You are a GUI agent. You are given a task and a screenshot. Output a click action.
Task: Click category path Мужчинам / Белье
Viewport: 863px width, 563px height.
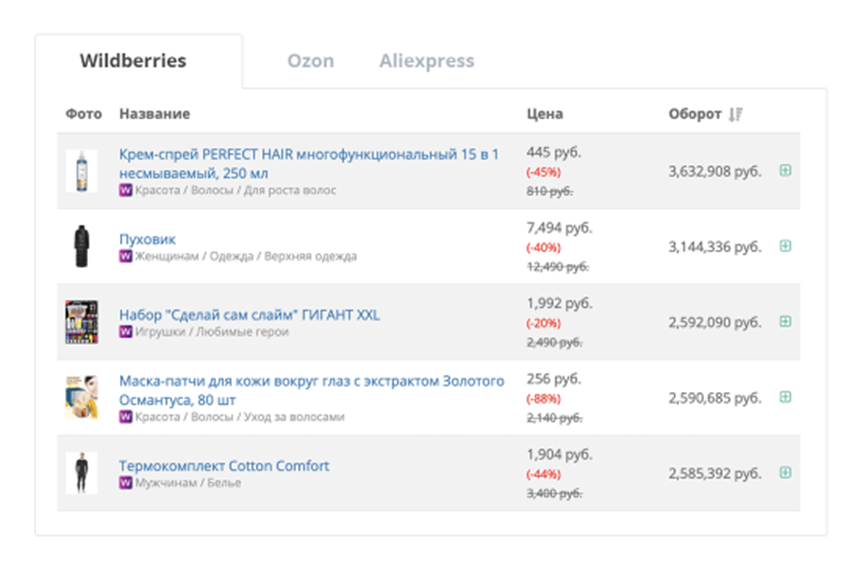188,483
